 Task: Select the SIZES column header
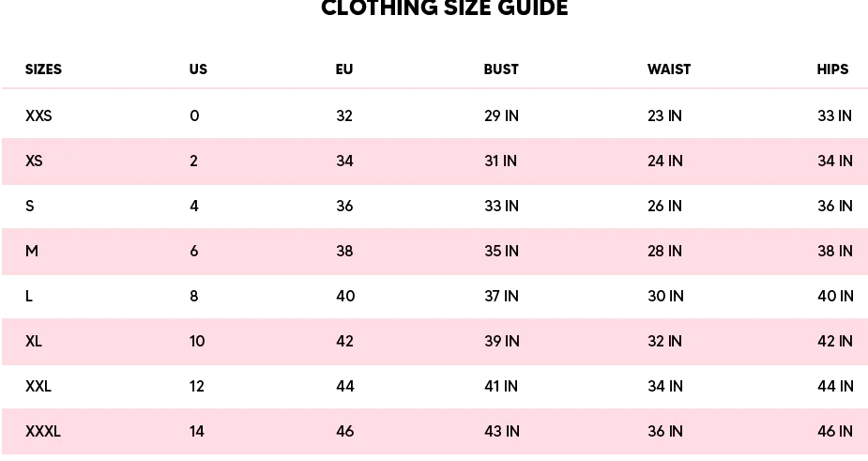coord(43,69)
